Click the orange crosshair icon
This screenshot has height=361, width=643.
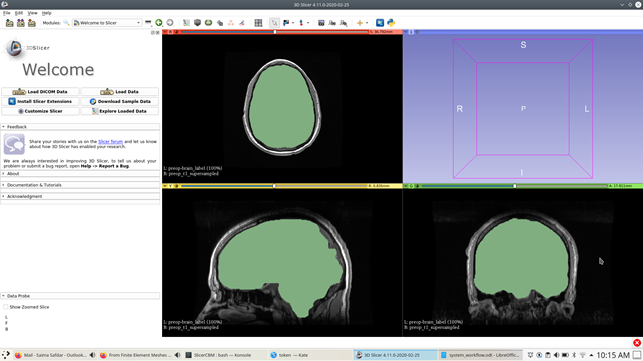(360, 23)
